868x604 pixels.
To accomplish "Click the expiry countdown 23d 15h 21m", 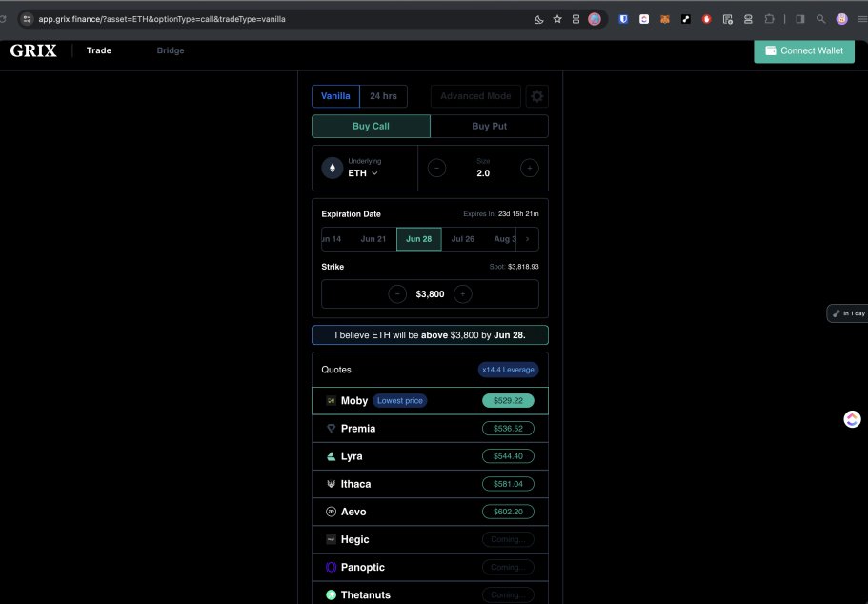I will tap(518, 213).
